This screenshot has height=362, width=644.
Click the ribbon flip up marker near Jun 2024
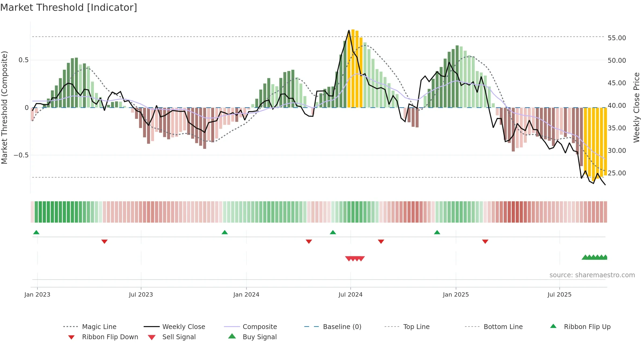[x=333, y=232]
